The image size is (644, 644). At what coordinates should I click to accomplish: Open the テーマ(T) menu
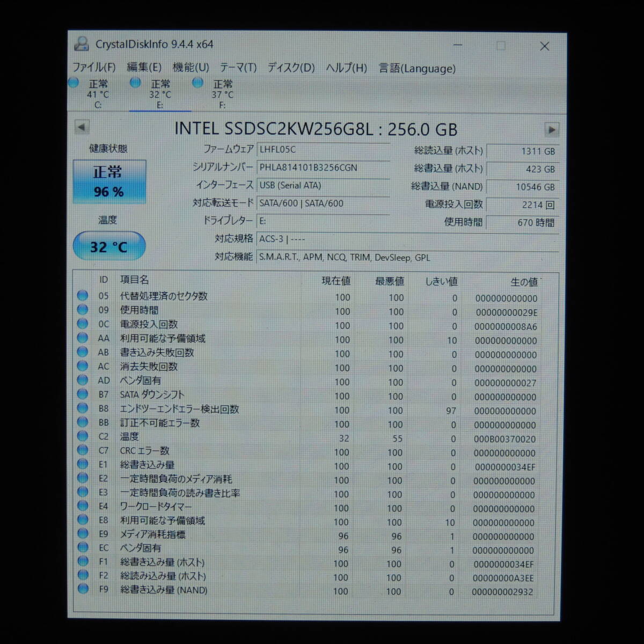(x=238, y=68)
